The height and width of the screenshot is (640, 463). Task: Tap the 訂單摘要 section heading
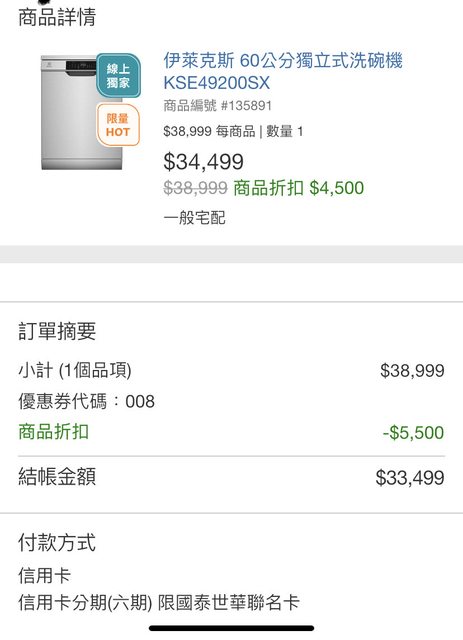pos(57,331)
